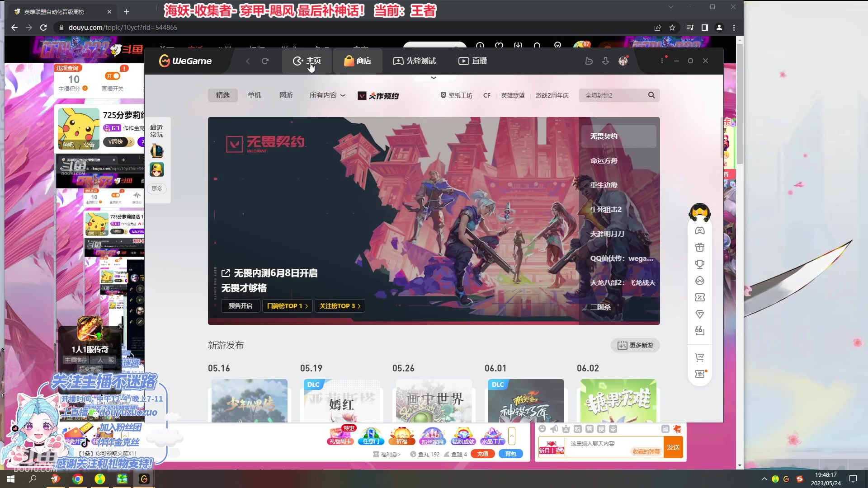Open Windows search on the taskbar

[33, 479]
